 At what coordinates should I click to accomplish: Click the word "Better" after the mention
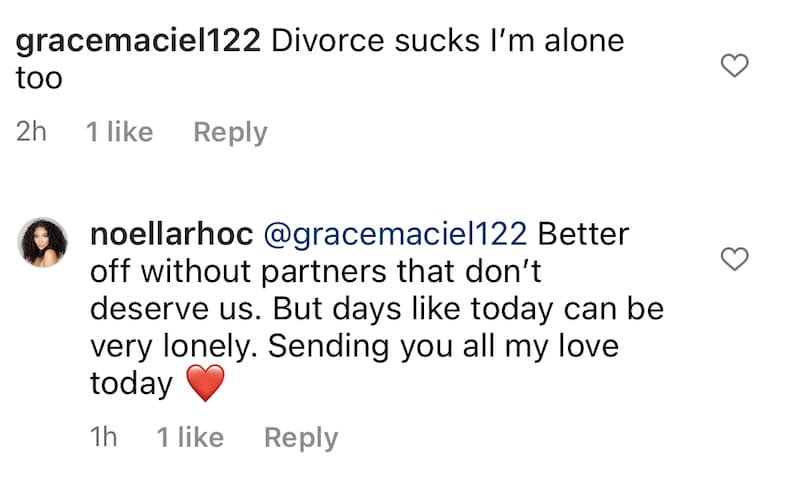583,234
